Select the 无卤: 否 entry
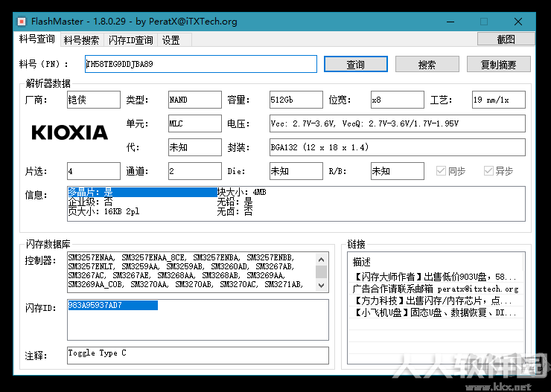Screen dimensions: 551x392 (235, 211)
